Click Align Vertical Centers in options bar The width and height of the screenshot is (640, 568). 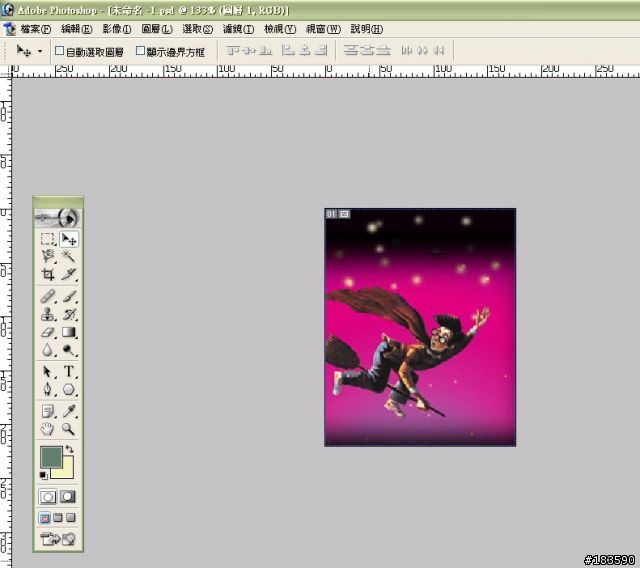click(249, 50)
